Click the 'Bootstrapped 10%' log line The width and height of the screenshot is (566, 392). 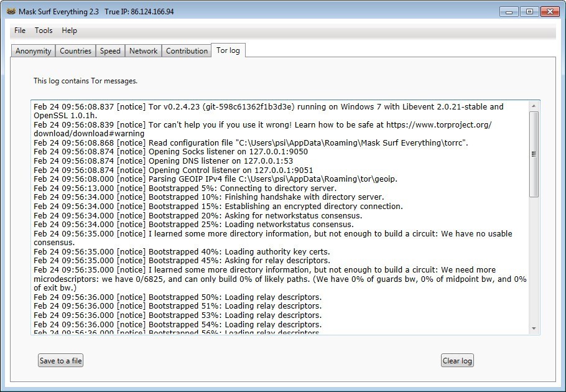click(x=209, y=197)
